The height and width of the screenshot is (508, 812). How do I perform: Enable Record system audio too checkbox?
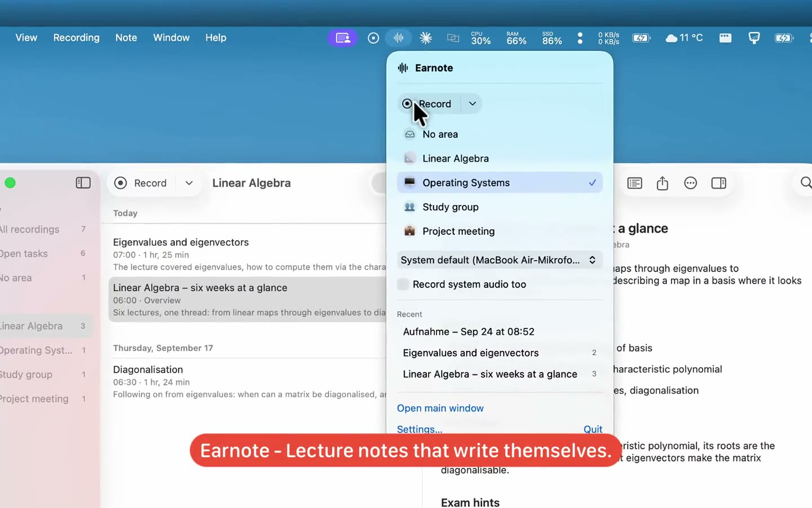coord(403,284)
